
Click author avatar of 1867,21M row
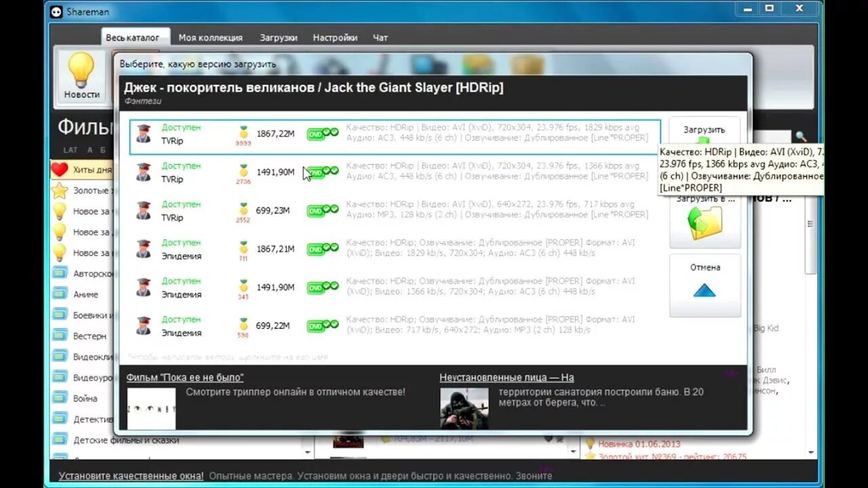[143, 249]
